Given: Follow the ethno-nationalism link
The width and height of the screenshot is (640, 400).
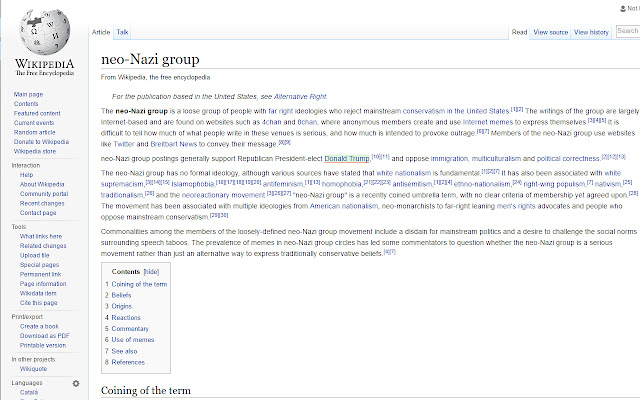Looking at the screenshot, I should click(x=482, y=184).
